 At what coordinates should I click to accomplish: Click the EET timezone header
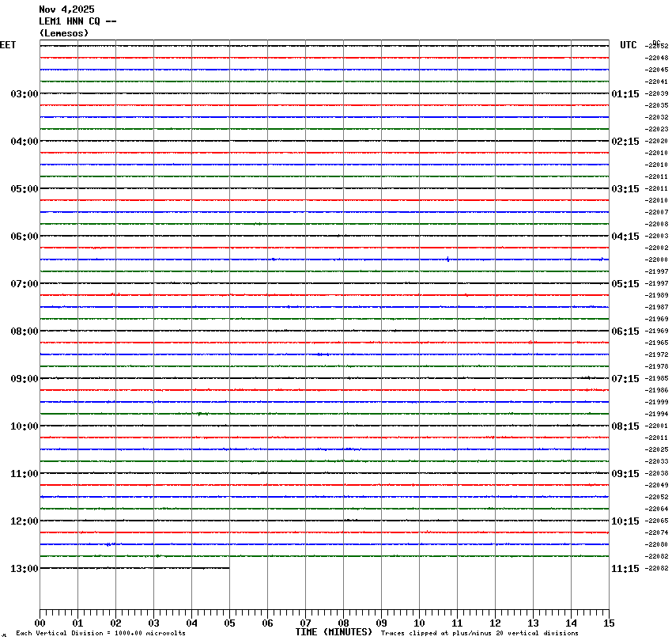tap(8, 45)
